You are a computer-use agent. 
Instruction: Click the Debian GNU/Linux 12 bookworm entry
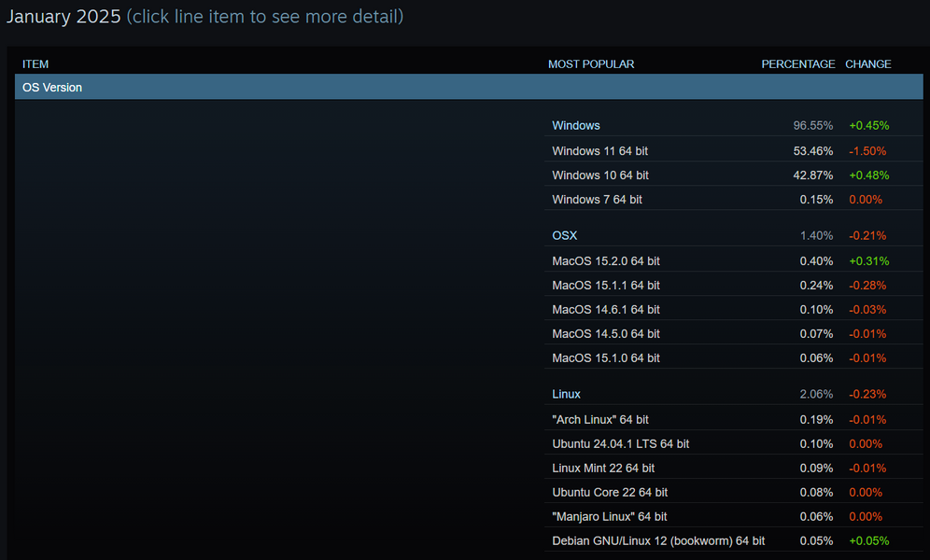pyautogui.click(x=657, y=541)
